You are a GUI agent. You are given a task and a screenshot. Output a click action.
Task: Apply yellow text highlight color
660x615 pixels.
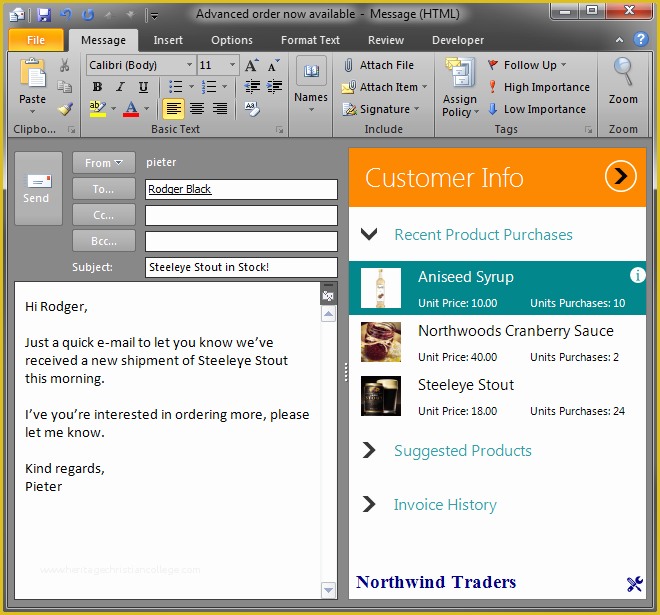[98, 109]
